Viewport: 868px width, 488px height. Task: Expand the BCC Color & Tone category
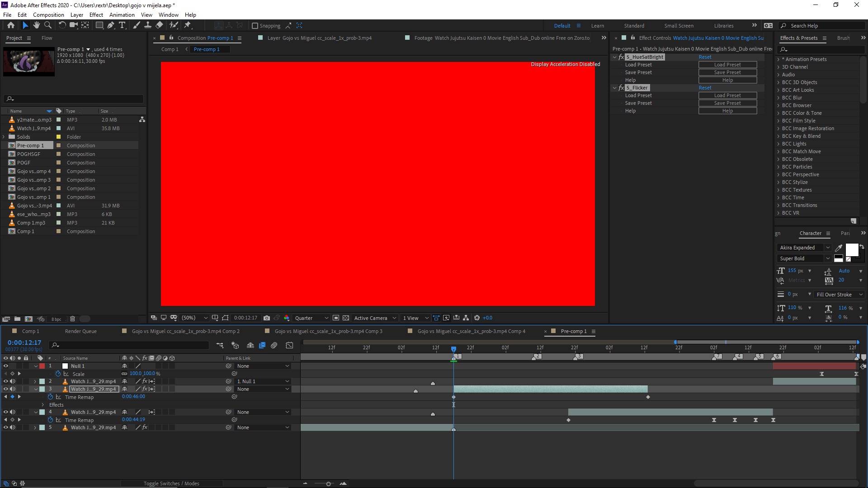tap(779, 113)
